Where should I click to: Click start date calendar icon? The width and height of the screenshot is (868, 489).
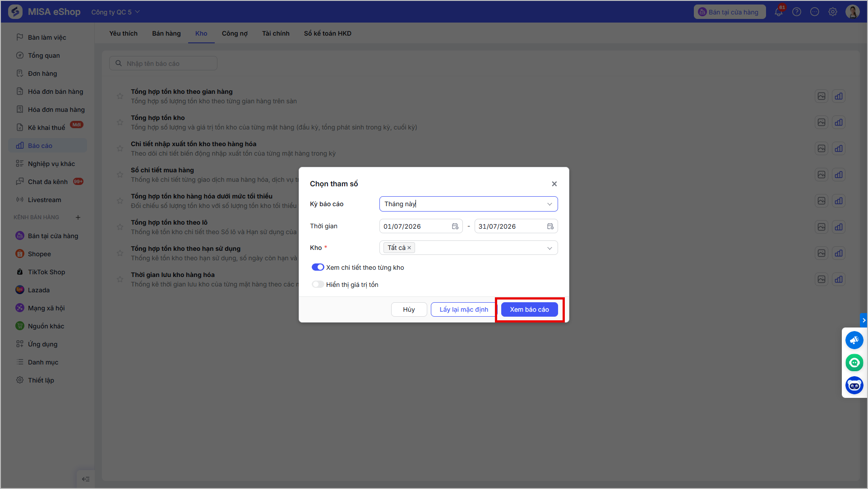[x=455, y=226]
